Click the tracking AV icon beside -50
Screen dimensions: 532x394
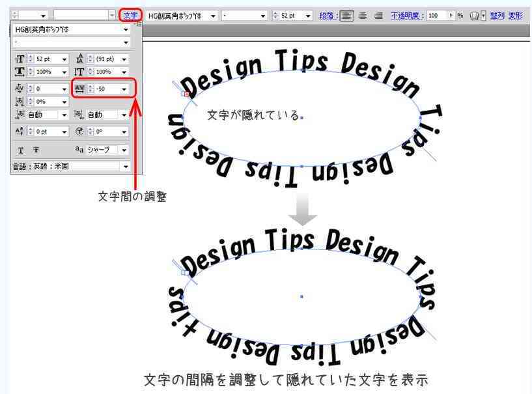pyautogui.click(x=79, y=89)
